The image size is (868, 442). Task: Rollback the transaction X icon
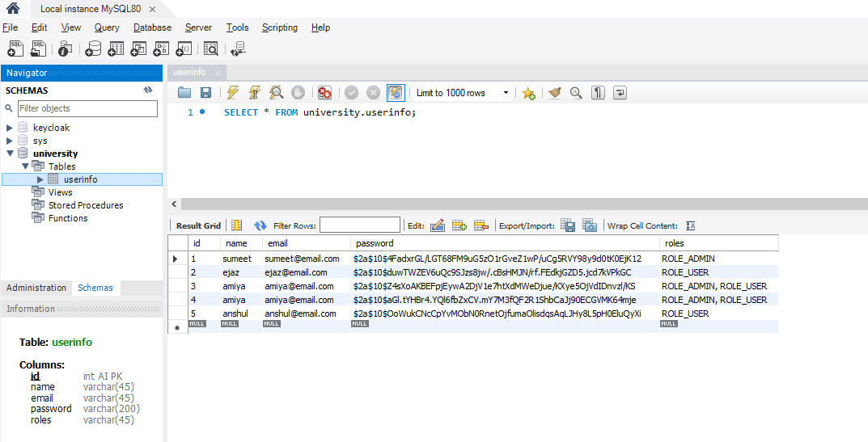click(x=374, y=93)
